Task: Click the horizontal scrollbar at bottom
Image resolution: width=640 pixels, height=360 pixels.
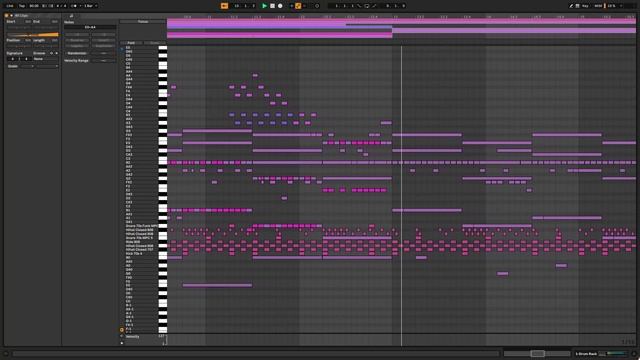Action: [256, 353]
